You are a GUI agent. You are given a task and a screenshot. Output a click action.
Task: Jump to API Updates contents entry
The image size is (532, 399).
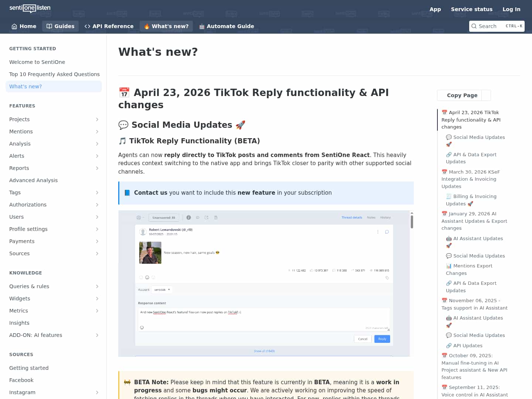pyautogui.click(x=464, y=346)
